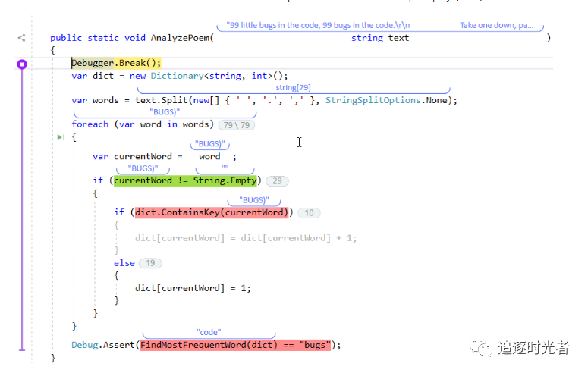Click the Dictionary<string, int> type

tap(211, 76)
